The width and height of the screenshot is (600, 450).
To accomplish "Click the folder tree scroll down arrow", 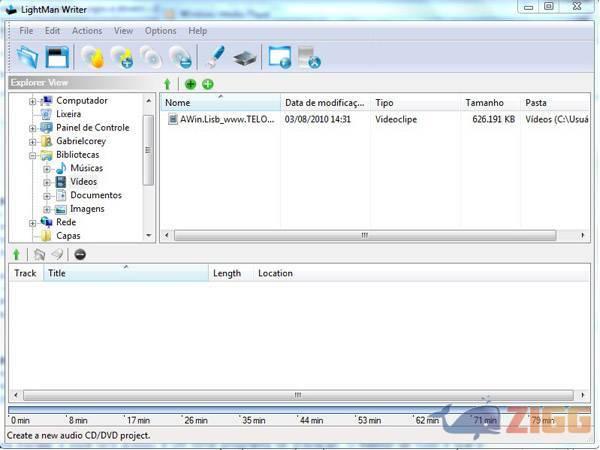I will [x=149, y=235].
